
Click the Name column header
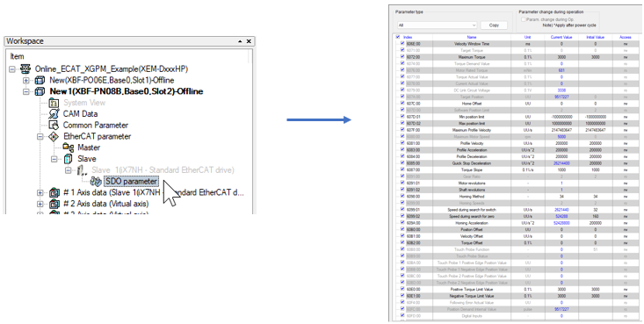pos(472,37)
